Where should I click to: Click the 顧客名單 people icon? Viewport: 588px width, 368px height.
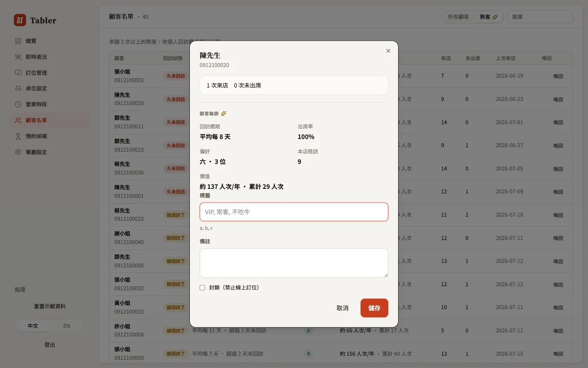coord(18,120)
